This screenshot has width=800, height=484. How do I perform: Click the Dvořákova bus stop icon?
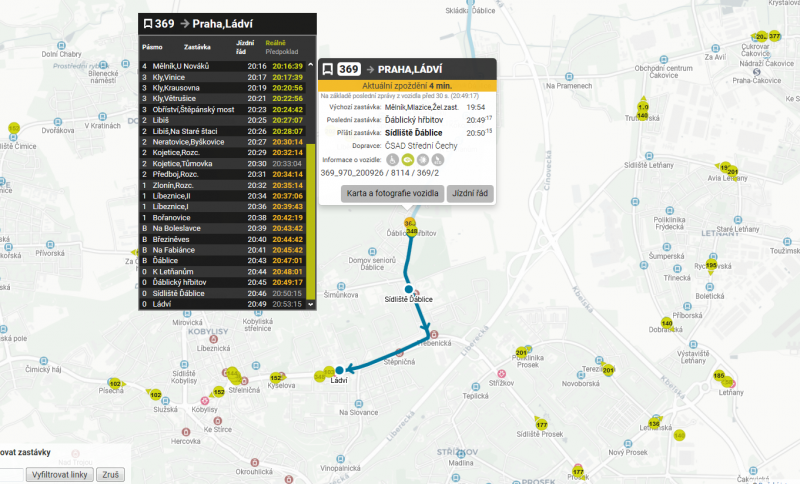(58, 122)
